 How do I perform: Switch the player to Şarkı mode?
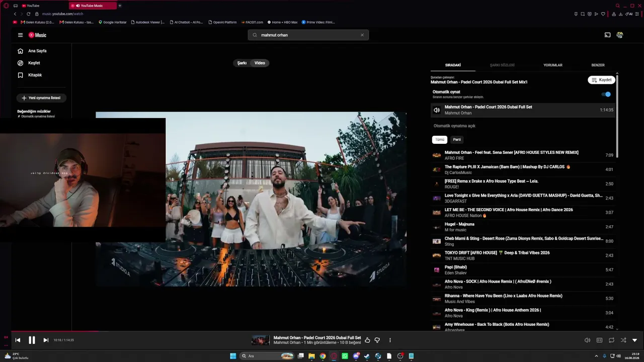[242, 63]
